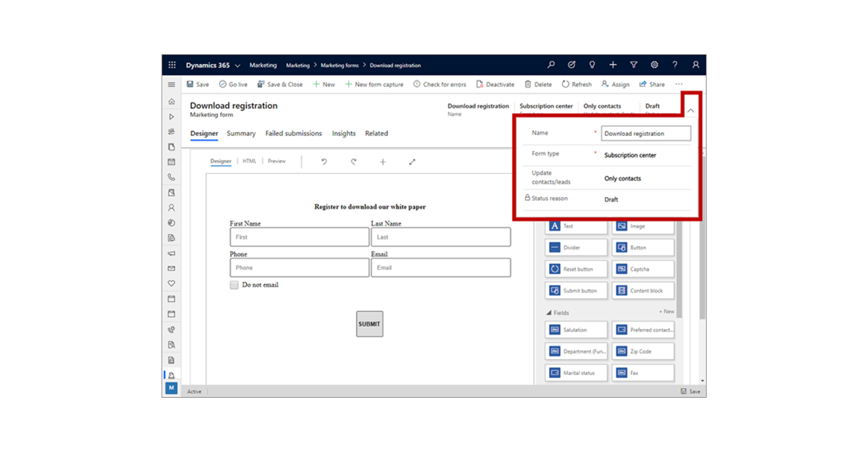Switch to the HTML view tab
868x452 pixels.
249,161
